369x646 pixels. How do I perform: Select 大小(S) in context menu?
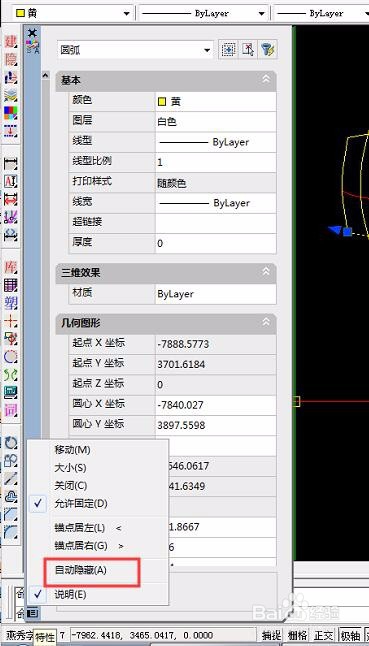[x=98, y=468]
